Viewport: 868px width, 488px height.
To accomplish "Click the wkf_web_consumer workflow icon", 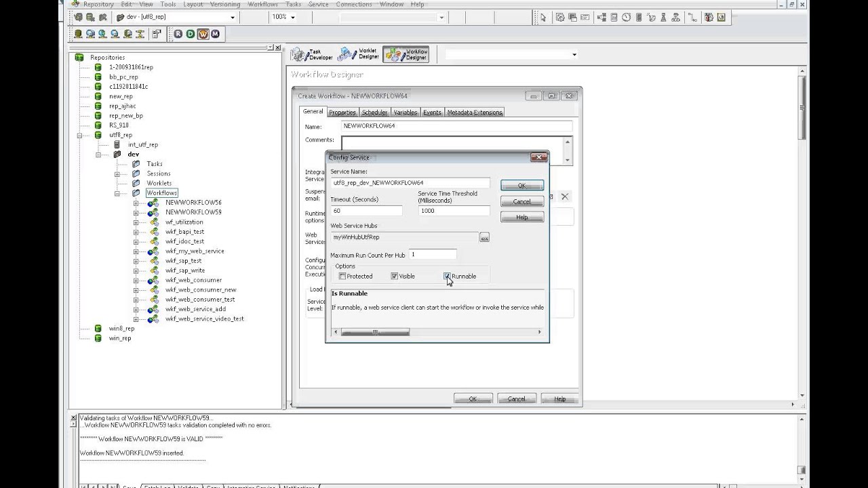I will [154, 280].
